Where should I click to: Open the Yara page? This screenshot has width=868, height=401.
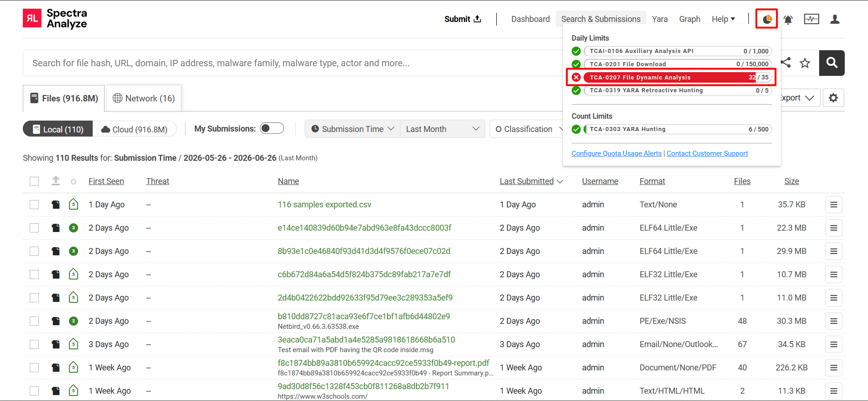point(660,19)
